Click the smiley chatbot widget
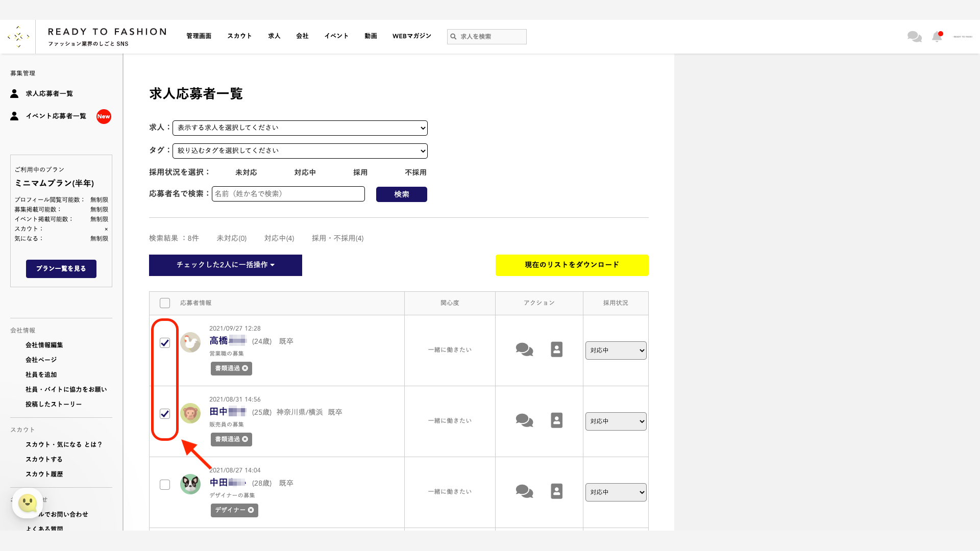The width and height of the screenshot is (980, 551). point(28,503)
